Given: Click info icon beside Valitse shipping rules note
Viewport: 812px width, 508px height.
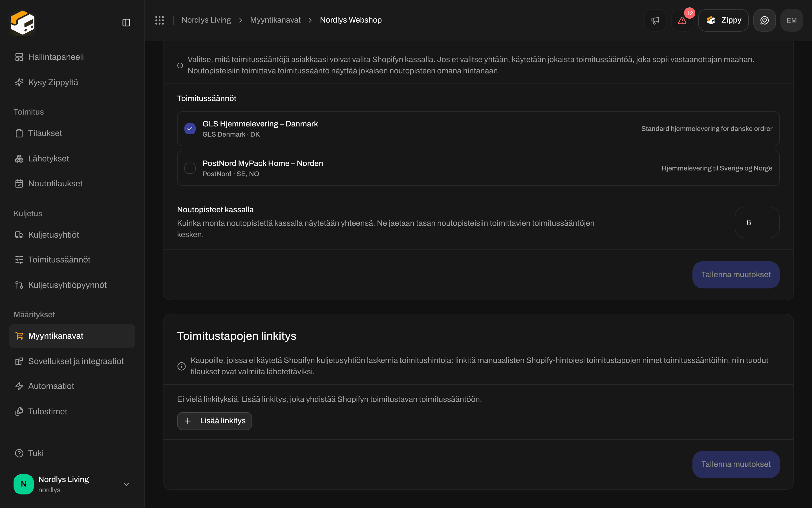Looking at the screenshot, I should (x=180, y=65).
